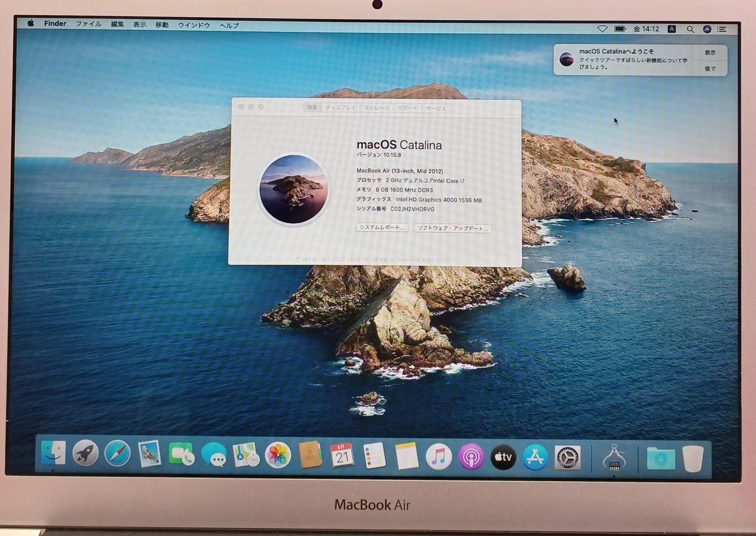Launch Launchpad from the Dock

point(86,454)
